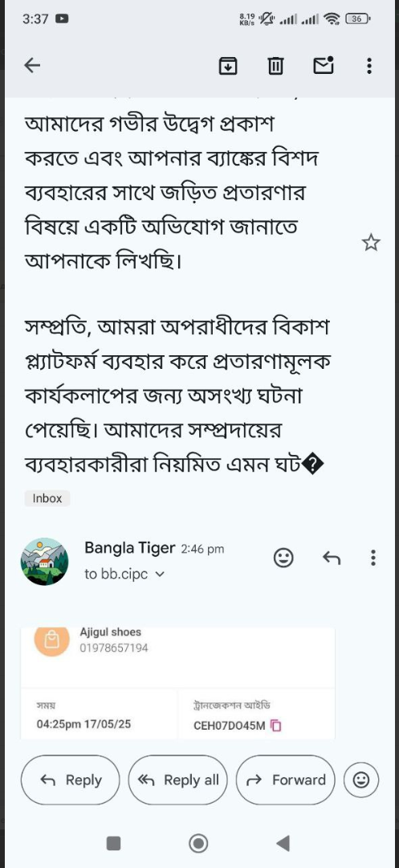
Task: Open emoji reactions at bottom right
Action: click(361, 780)
